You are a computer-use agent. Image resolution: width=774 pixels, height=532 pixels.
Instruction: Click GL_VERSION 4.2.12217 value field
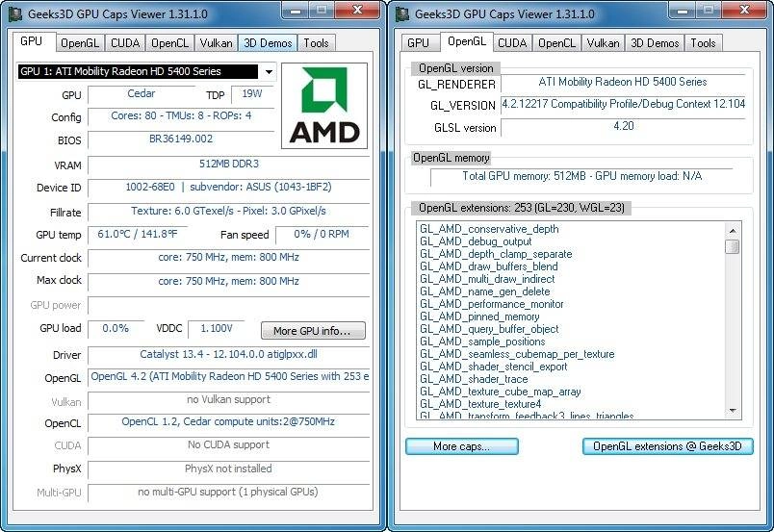point(623,105)
